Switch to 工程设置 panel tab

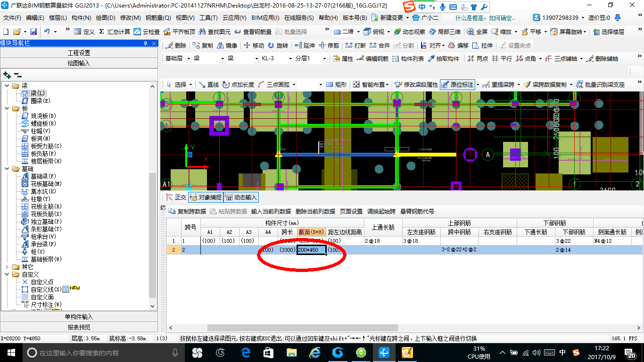tap(79, 53)
